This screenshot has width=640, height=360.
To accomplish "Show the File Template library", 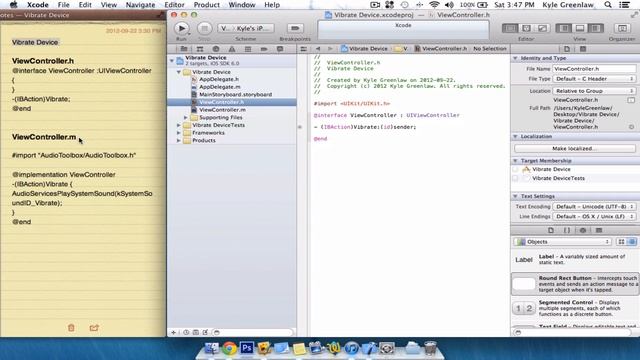I will tap(551, 230).
